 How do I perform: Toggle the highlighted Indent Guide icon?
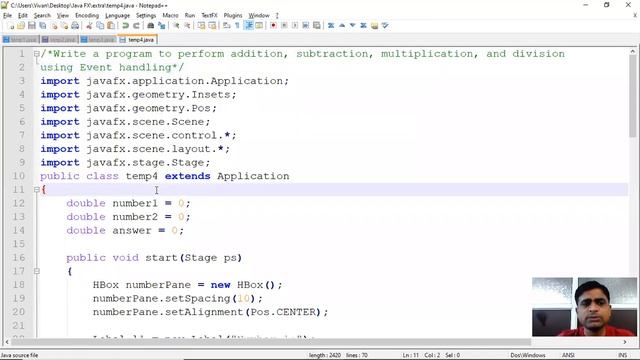click(x=248, y=26)
